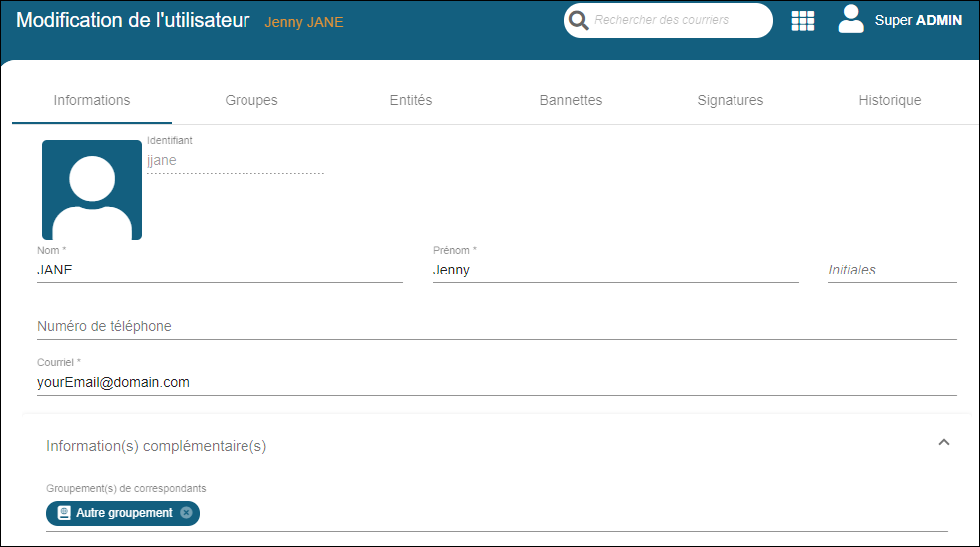Collapse Information(s) complémentaire(s) section
The image size is (980, 547).
[944, 443]
